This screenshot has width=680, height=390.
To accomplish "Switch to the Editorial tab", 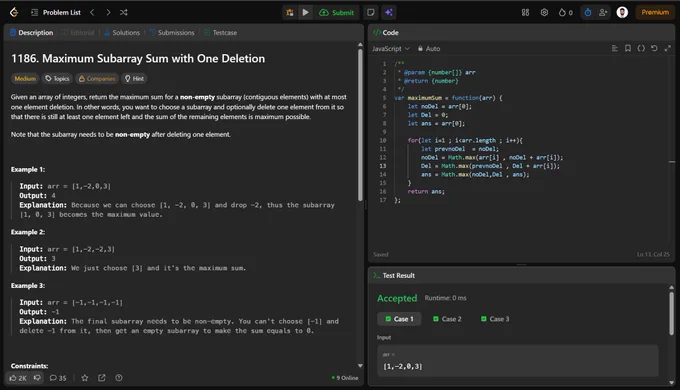I will tap(78, 33).
